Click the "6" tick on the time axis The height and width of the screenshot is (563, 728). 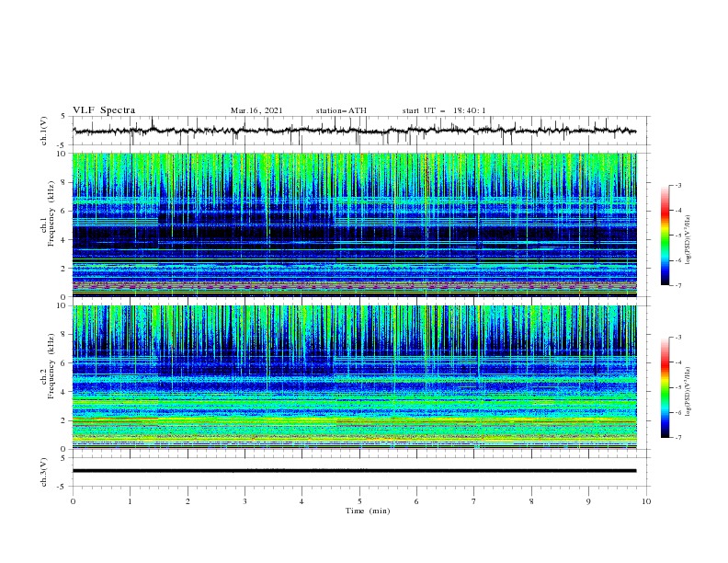(416, 501)
